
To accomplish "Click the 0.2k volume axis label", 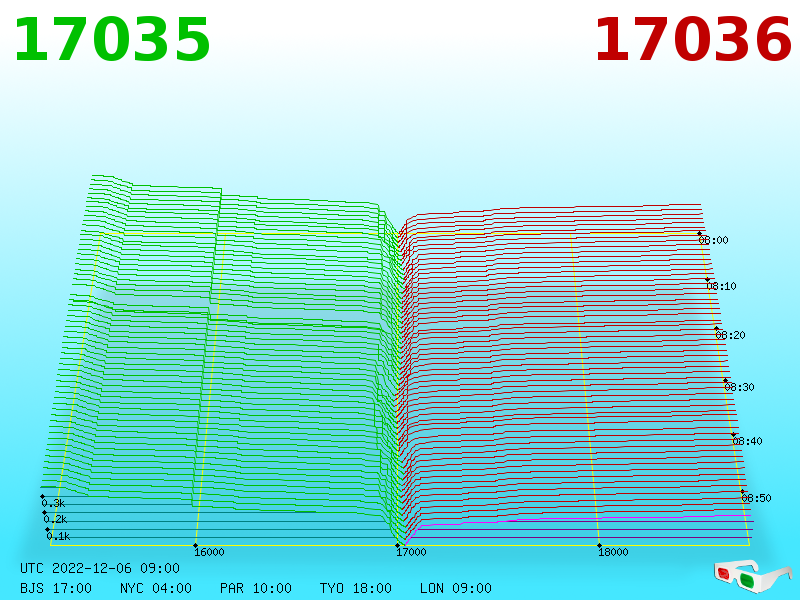I will click(x=55, y=519).
